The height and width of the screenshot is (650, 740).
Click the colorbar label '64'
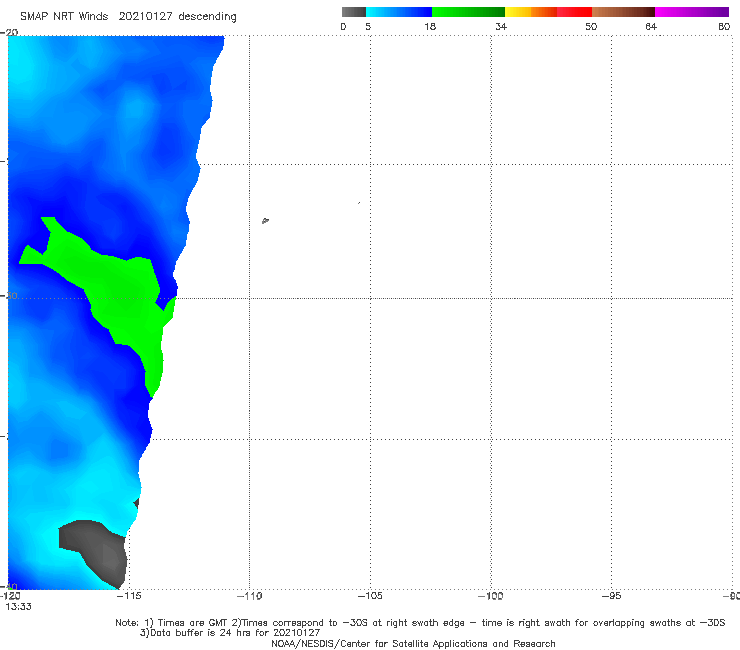coord(651,27)
